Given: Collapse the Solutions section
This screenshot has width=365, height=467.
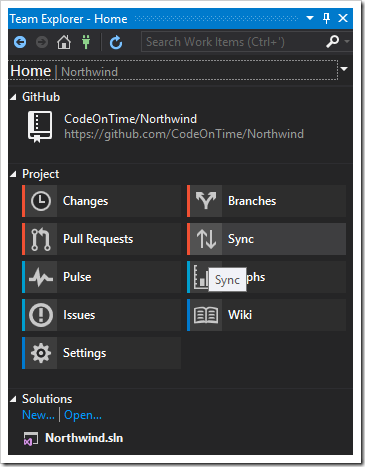Looking at the screenshot, I should click(13, 399).
